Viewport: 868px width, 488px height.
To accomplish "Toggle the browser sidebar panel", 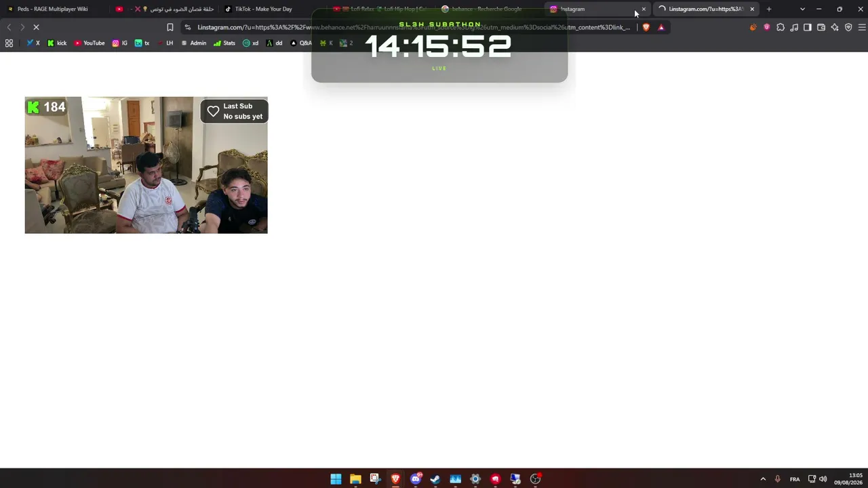I will tap(808, 27).
